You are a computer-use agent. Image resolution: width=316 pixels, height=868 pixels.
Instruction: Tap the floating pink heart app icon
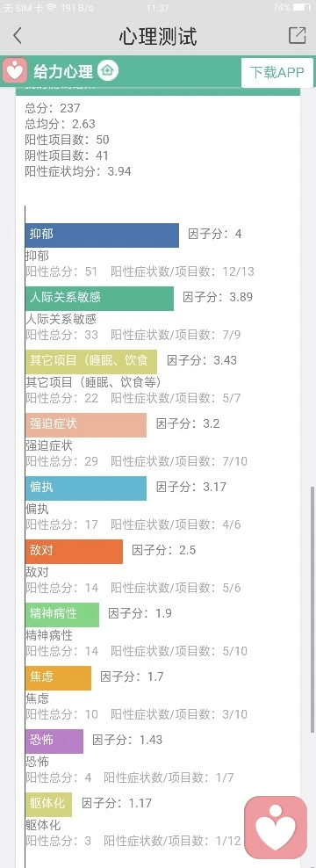click(x=276, y=827)
